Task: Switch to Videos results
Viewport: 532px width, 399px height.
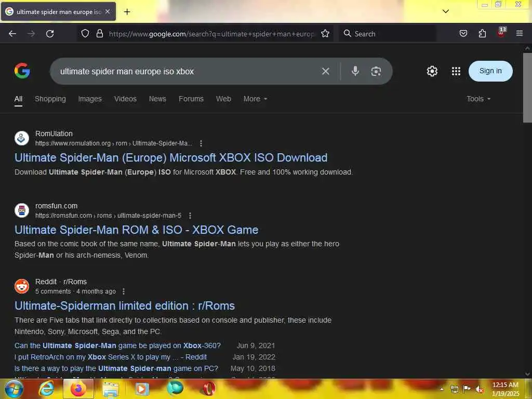Action: pyautogui.click(x=125, y=99)
